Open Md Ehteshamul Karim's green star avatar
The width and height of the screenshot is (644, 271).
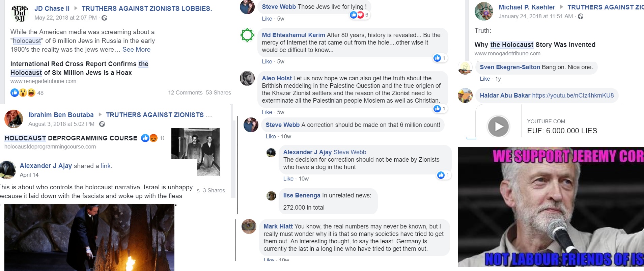point(247,35)
